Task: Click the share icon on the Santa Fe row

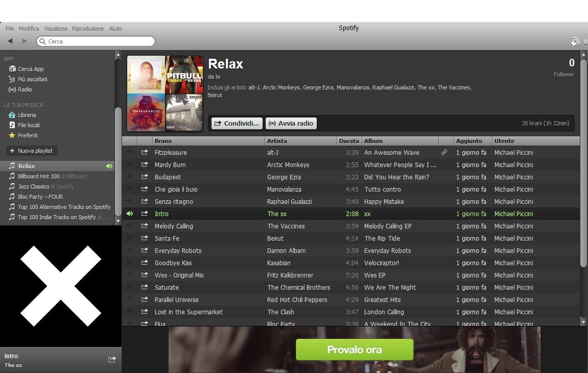Action: point(145,238)
